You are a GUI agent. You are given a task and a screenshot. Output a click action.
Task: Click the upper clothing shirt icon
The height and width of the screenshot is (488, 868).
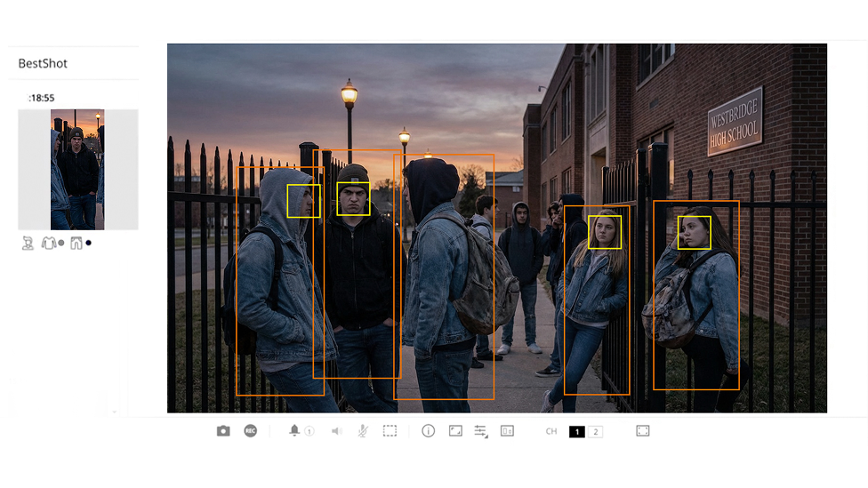(48, 243)
